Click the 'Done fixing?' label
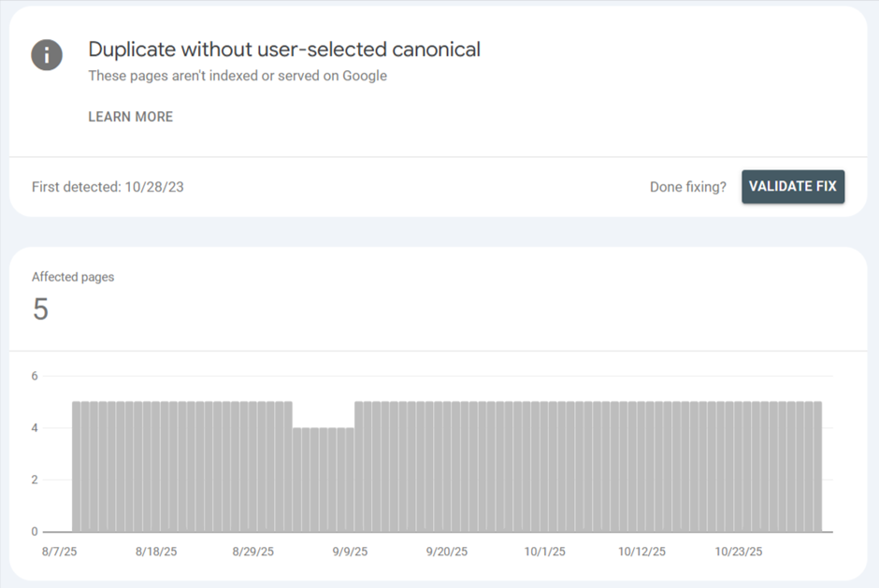 687,187
